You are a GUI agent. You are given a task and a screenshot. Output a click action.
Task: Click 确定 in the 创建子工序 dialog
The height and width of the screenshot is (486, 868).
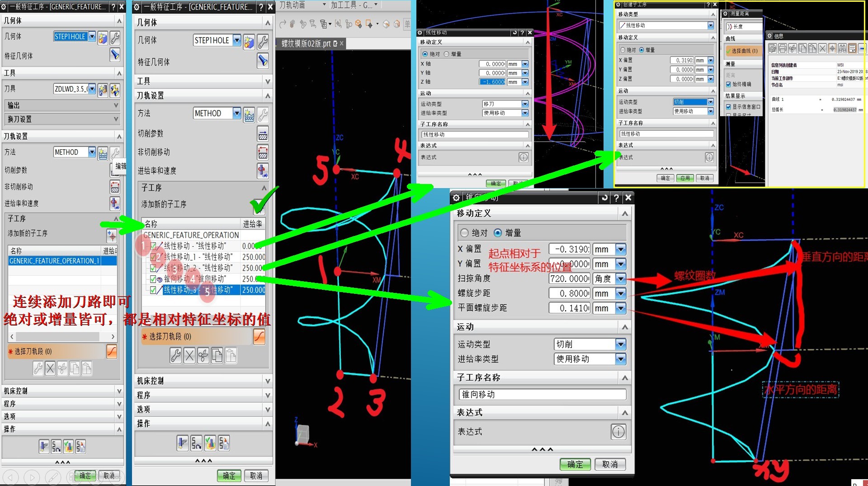click(x=665, y=178)
